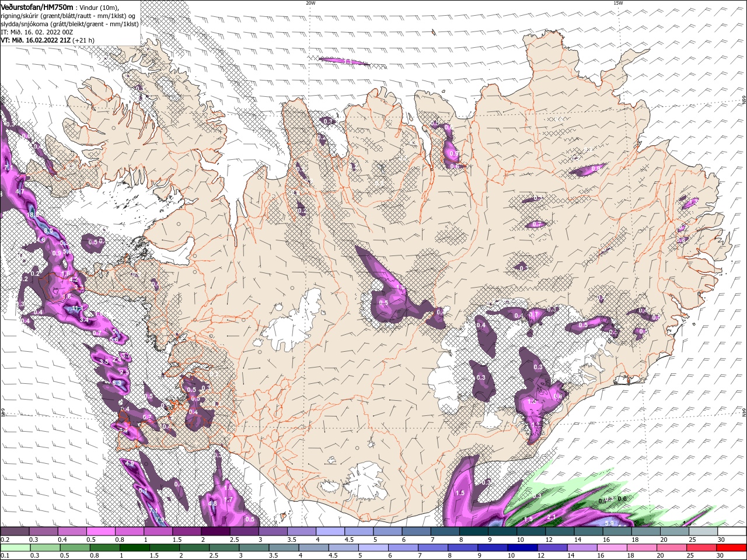Image resolution: width=747 pixels, height=560 pixels.
Task: Click the lower legend swatch between 0.1 and 0.3
Action: pyautogui.click(x=15, y=548)
